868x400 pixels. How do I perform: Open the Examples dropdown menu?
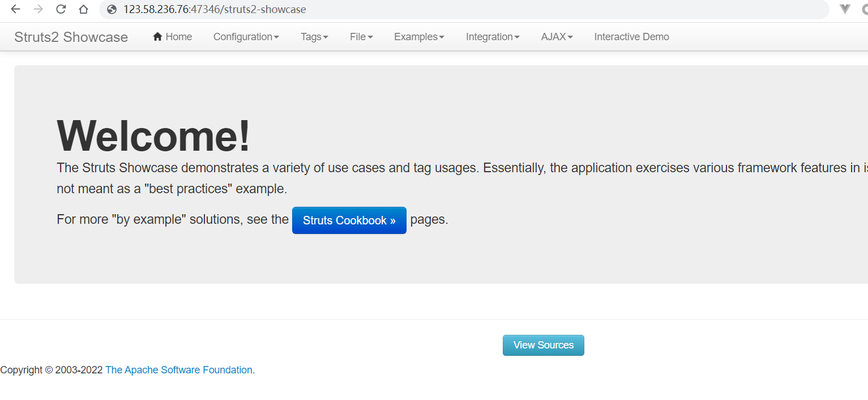[x=419, y=37]
